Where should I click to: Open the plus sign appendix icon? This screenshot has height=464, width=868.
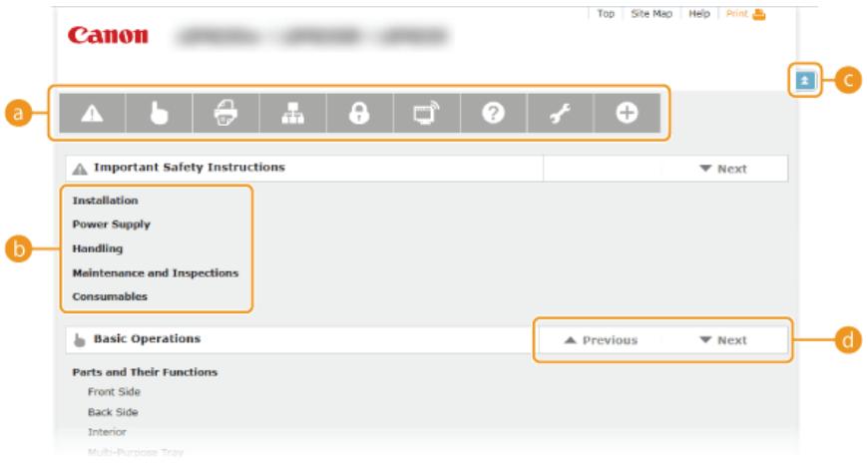pyautogui.click(x=627, y=114)
